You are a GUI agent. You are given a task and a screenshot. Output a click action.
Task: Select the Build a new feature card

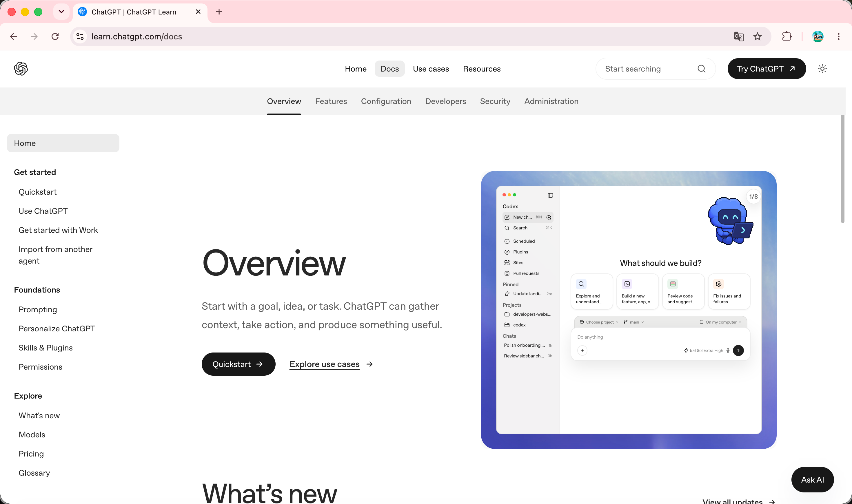[x=638, y=291]
